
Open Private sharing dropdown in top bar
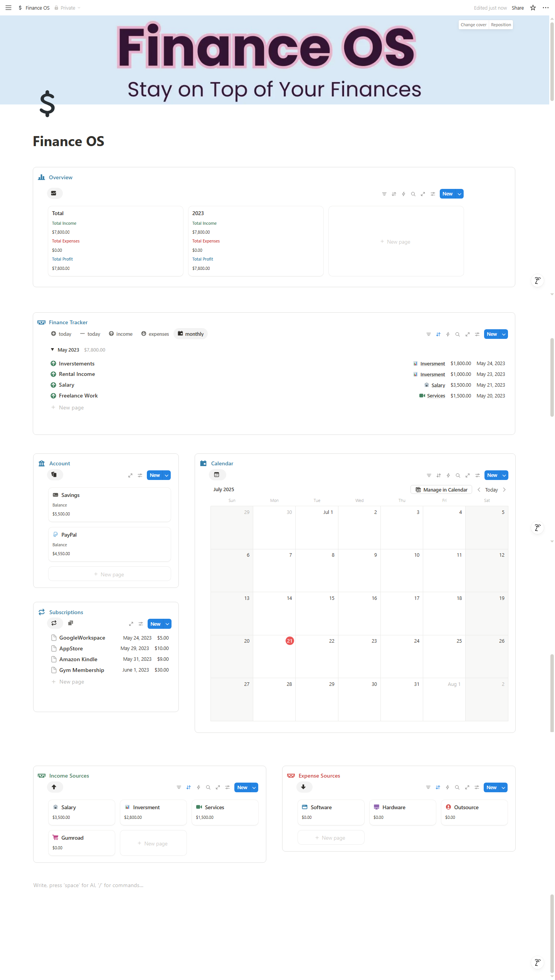[x=68, y=8]
